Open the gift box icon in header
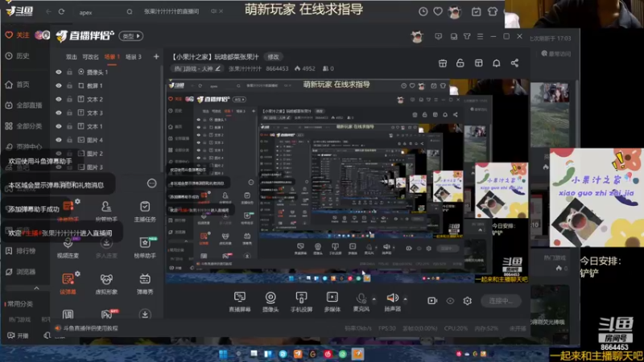Screen dimensions: 644x362 pyautogui.click(x=442, y=64)
